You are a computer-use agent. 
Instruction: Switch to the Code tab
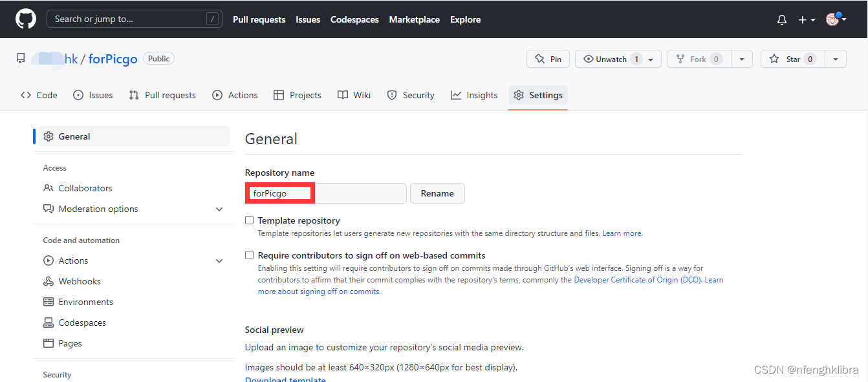tap(39, 95)
